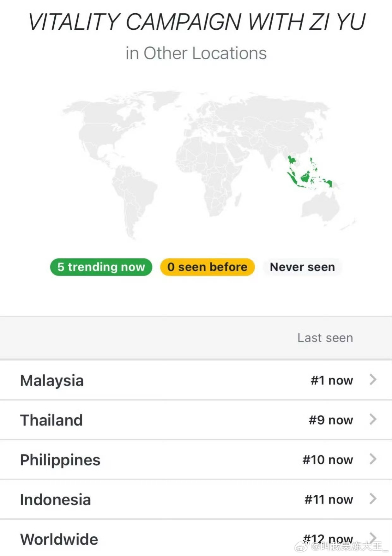Viewport: 392px width, 556px height.
Task: Toggle the 'Never seen' filter
Action: coord(302,267)
